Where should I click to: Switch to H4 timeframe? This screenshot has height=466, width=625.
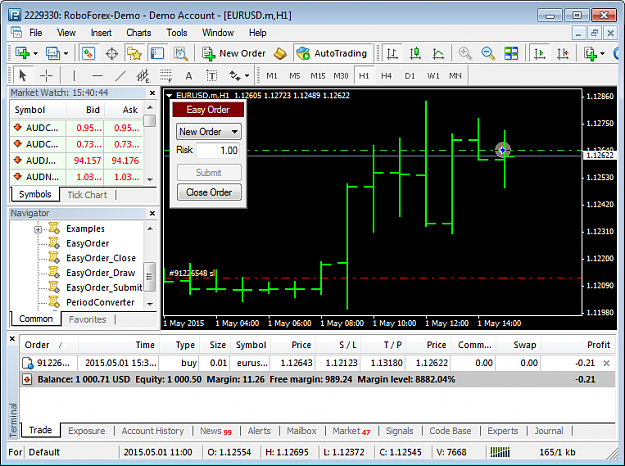tap(386, 76)
